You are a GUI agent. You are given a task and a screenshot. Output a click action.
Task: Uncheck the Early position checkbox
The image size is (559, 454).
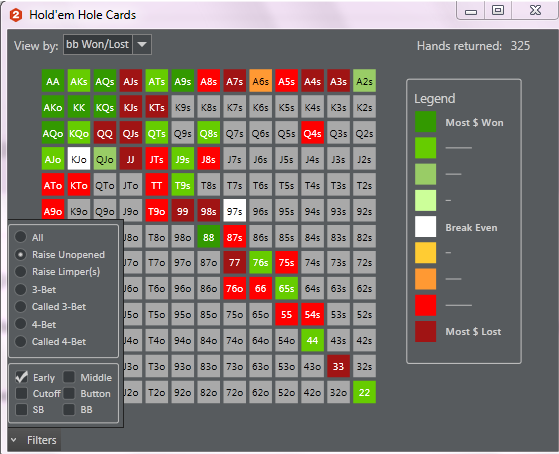[21, 377]
